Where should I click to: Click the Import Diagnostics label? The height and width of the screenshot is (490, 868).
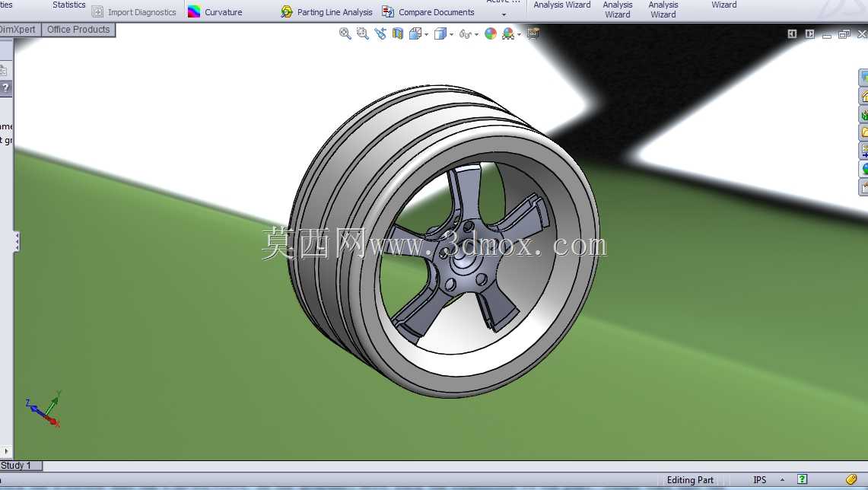141,12
